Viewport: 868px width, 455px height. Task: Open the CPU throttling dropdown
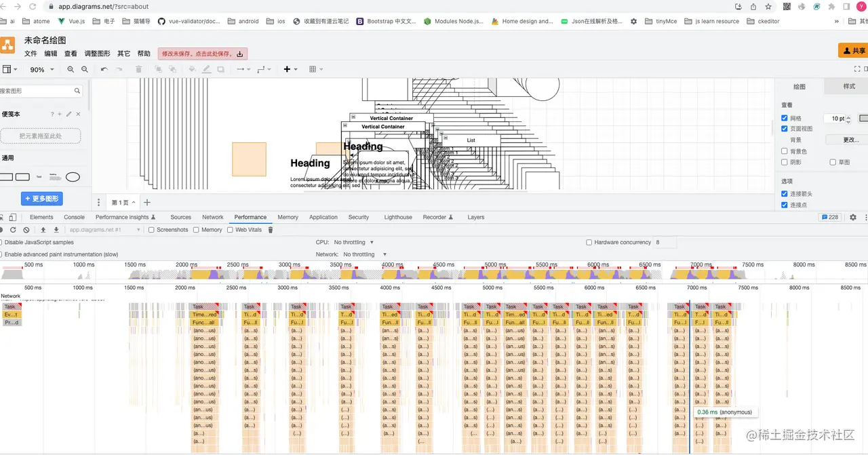click(353, 242)
